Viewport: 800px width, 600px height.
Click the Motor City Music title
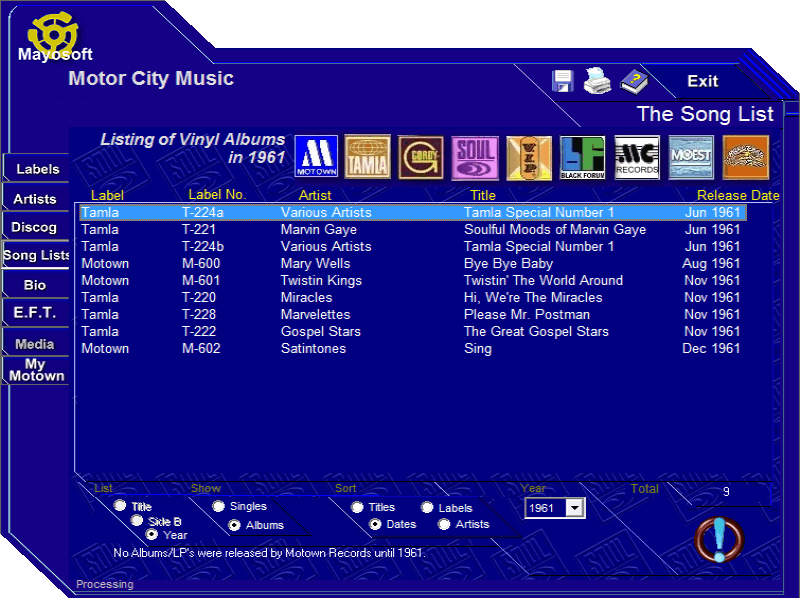tap(151, 79)
